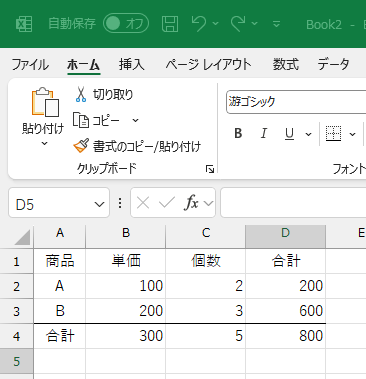
Task: Click the Save floppy disk icon
Action: click(x=170, y=24)
